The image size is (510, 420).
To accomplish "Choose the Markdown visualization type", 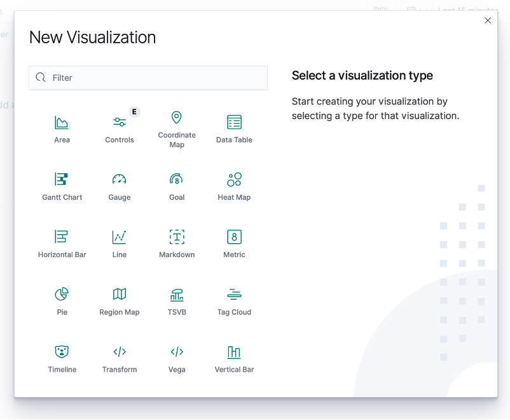I will point(177,244).
